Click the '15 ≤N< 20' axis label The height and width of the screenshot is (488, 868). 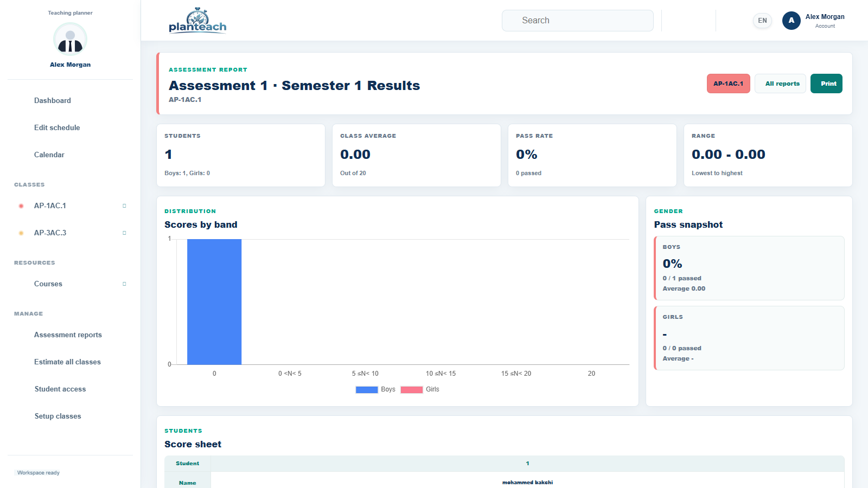[516, 374]
